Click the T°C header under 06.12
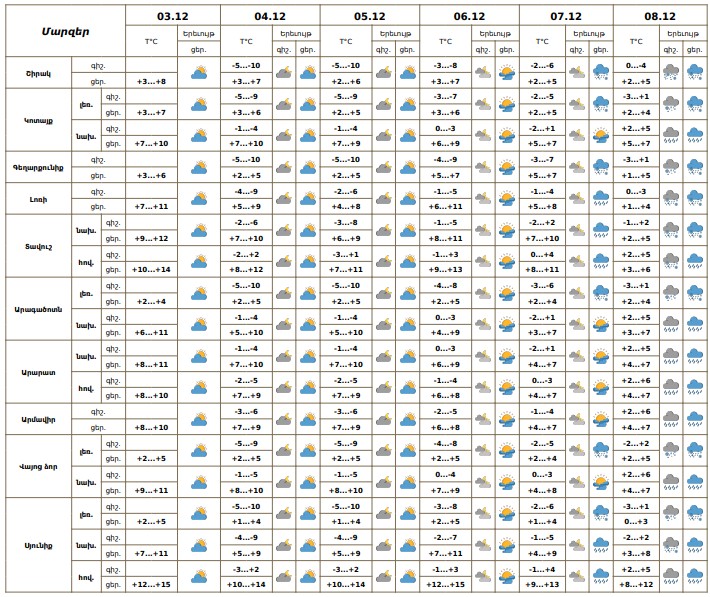The image size is (710, 597). [443, 42]
